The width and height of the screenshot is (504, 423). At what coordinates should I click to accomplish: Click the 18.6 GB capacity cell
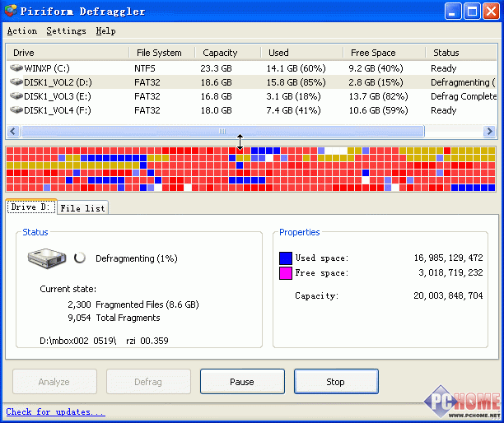pos(216,82)
